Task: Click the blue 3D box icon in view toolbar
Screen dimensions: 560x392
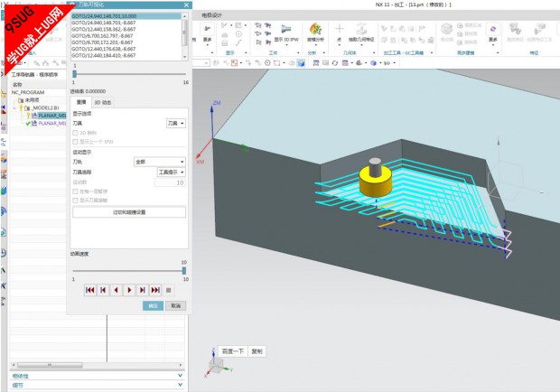Action: pyautogui.click(x=373, y=63)
